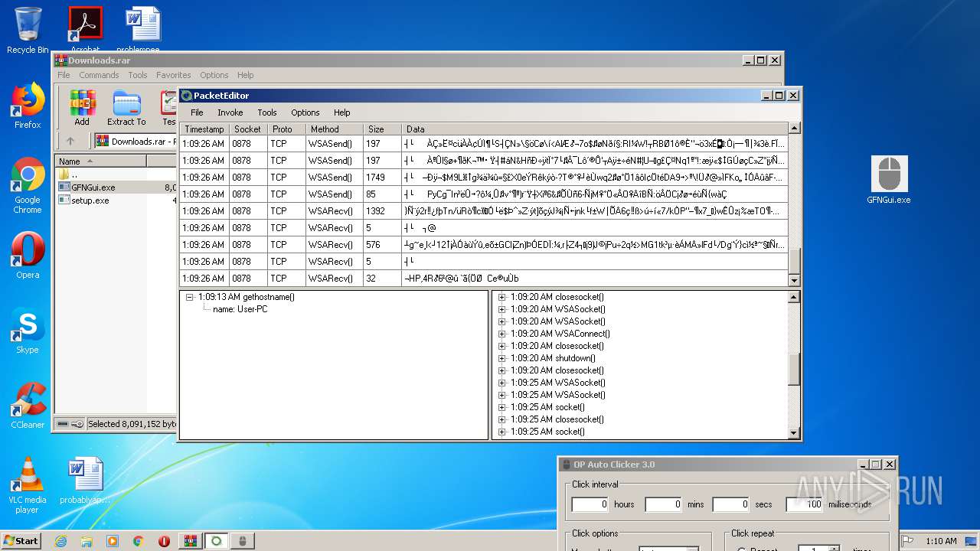Image resolution: width=980 pixels, height=551 pixels.
Task: Open the Skype desktop shortcut
Action: pos(28,331)
